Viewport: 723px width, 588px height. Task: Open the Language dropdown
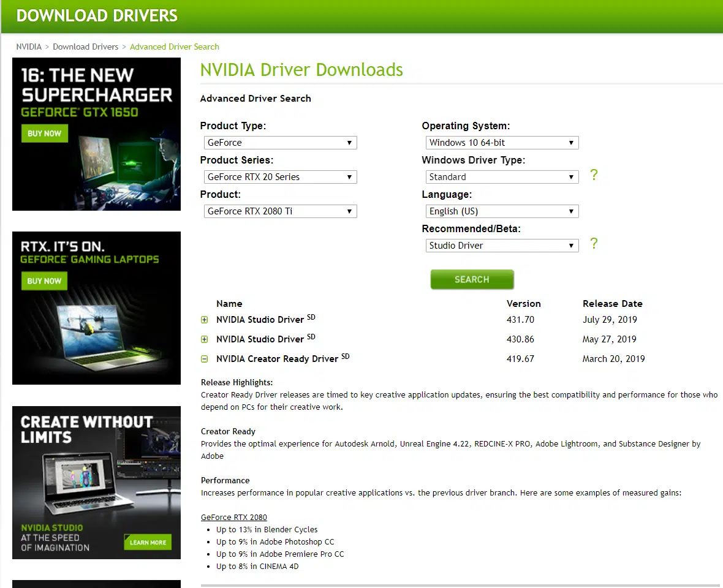point(502,211)
